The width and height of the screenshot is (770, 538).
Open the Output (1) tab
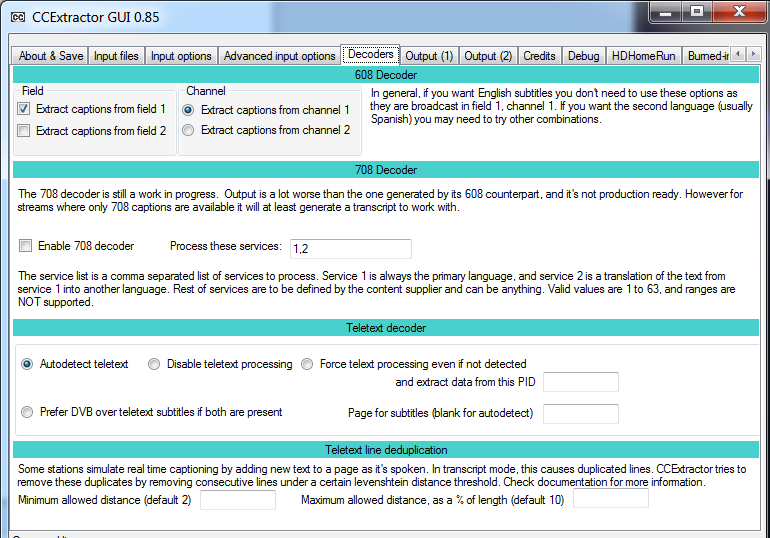pos(429,56)
